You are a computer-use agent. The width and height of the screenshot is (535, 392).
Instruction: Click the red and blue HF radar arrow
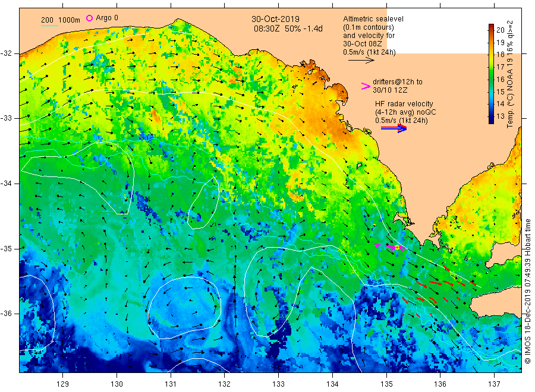(394, 128)
